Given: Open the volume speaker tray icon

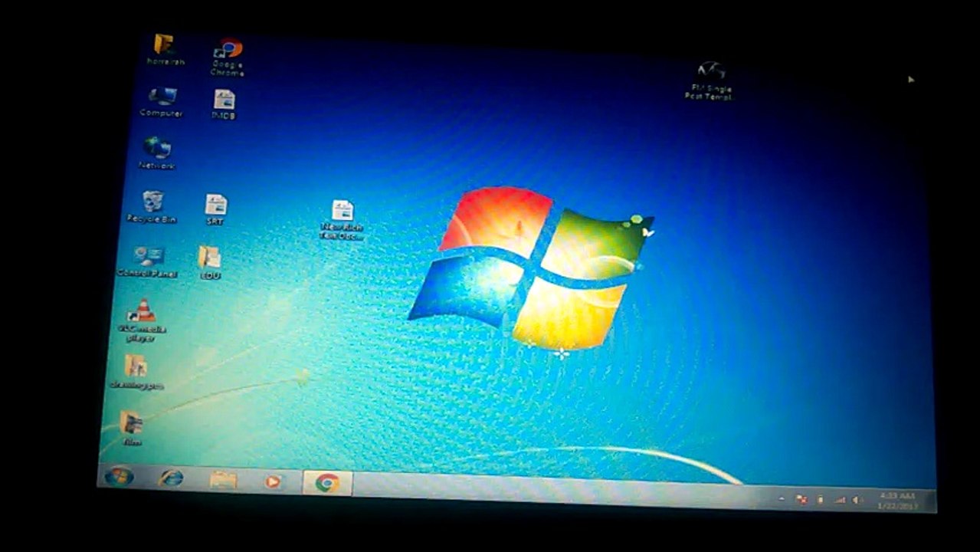Looking at the screenshot, I should [857, 501].
